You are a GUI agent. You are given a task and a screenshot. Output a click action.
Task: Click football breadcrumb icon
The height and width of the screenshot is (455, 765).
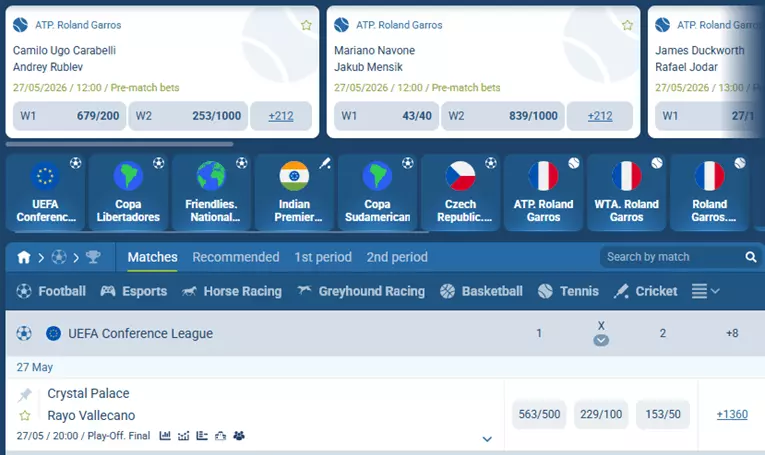pos(59,257)
